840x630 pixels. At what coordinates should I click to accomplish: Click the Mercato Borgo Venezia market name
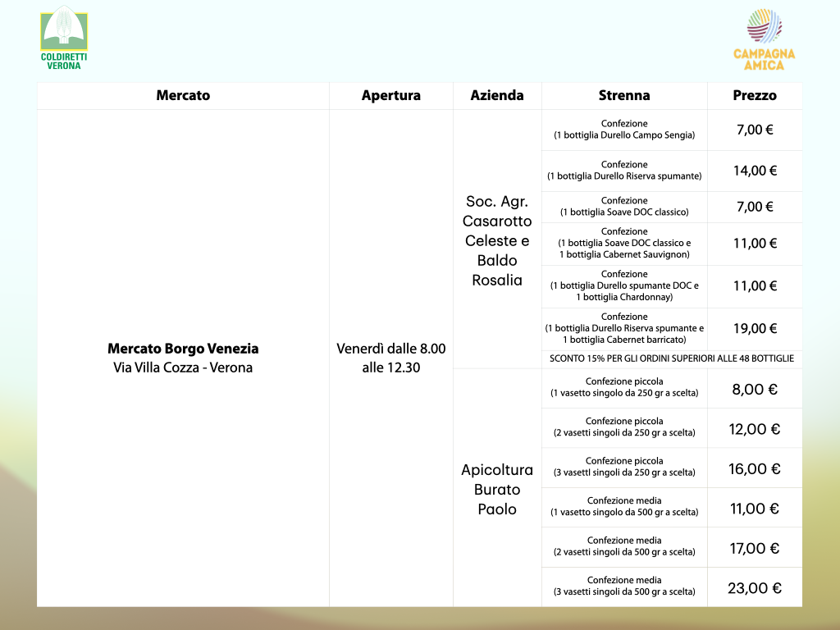pyautogui.click(x=183, y=349)
